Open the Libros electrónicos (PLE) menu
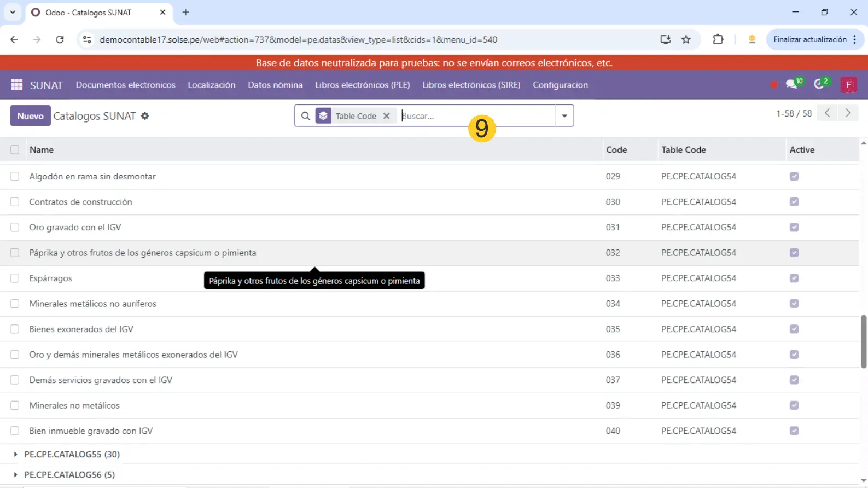The image size is (868, 488). 363,85
